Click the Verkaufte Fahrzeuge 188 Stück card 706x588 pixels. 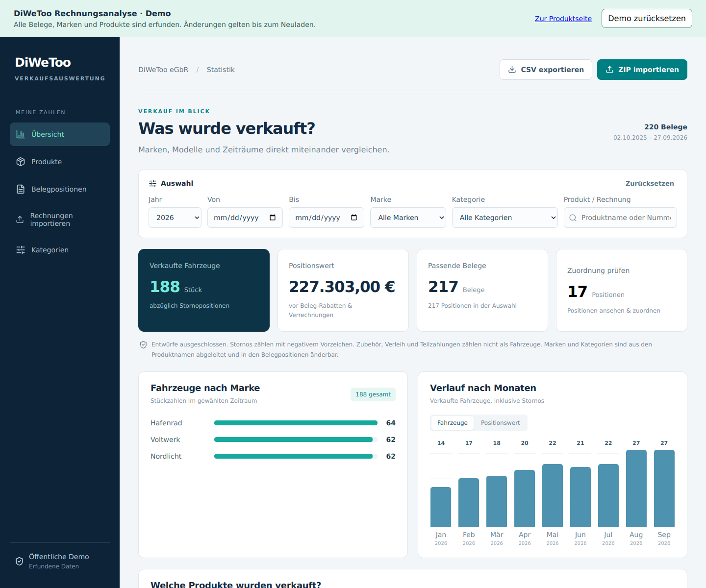(x=204, y=290)
